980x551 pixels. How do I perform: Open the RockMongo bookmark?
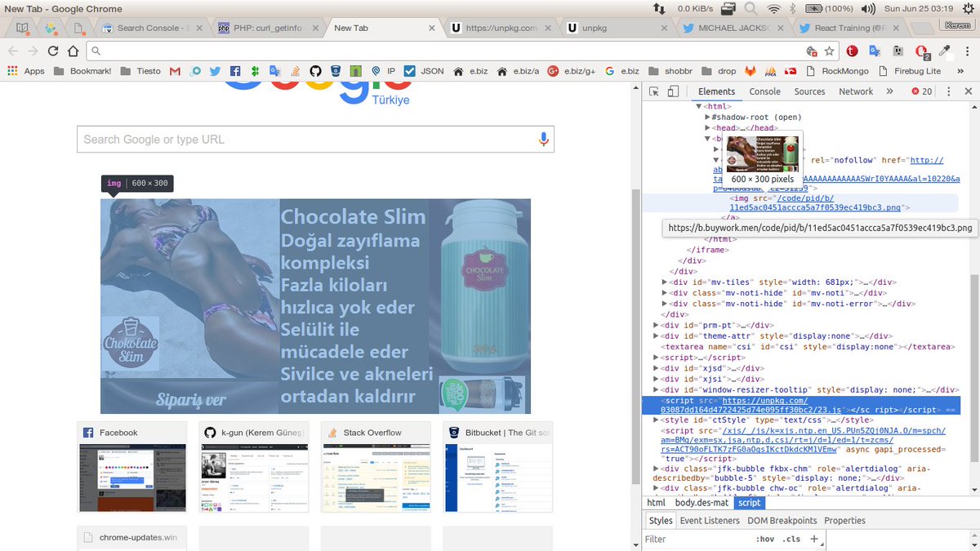pyautogui.click(x=838, y=71)
